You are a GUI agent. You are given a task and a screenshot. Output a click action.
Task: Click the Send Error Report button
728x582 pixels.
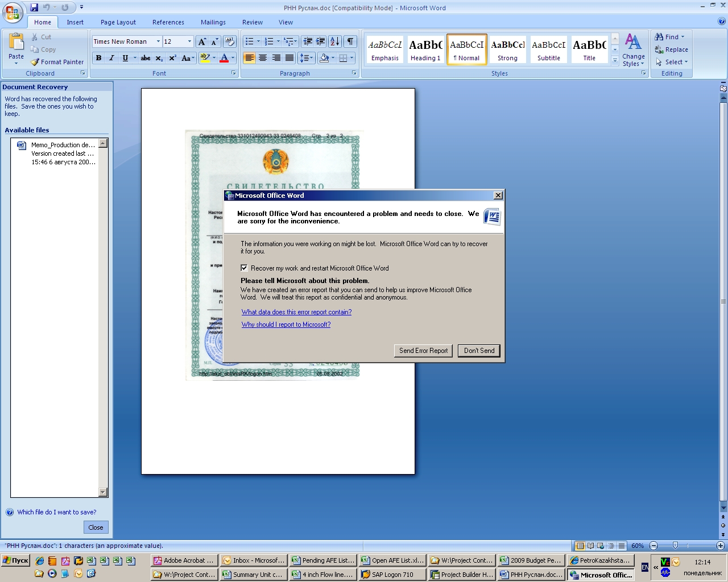[423, 351]
